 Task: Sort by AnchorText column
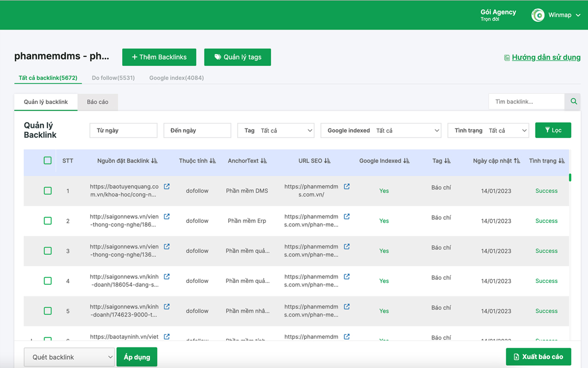pos(264,161)
